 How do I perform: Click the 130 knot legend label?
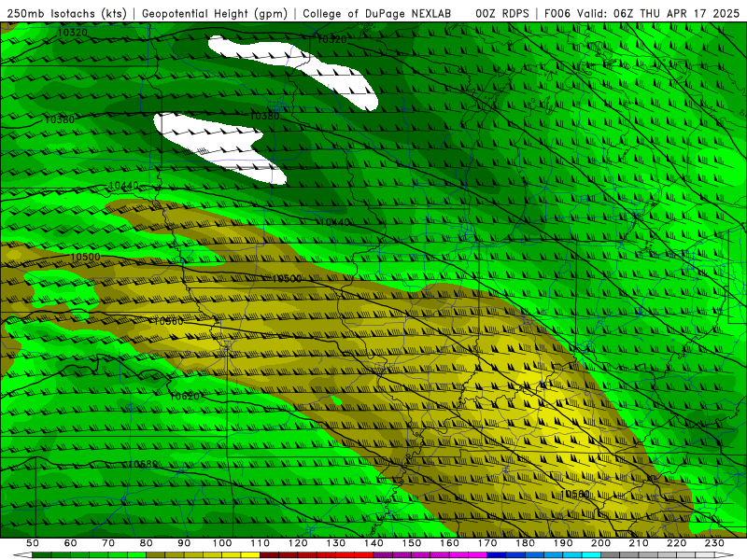(x=336, y=543)
